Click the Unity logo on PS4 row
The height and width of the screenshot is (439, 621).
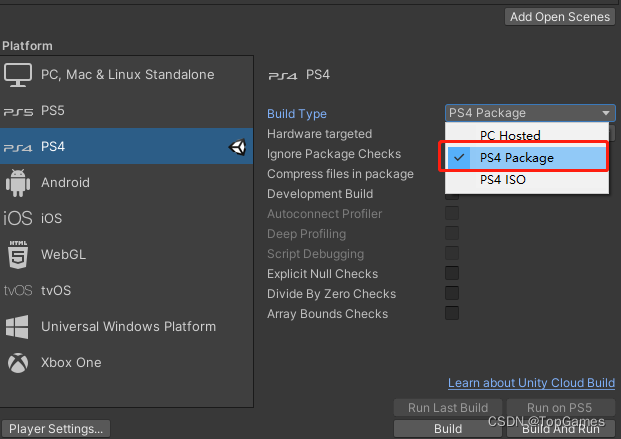pos(238,147)
